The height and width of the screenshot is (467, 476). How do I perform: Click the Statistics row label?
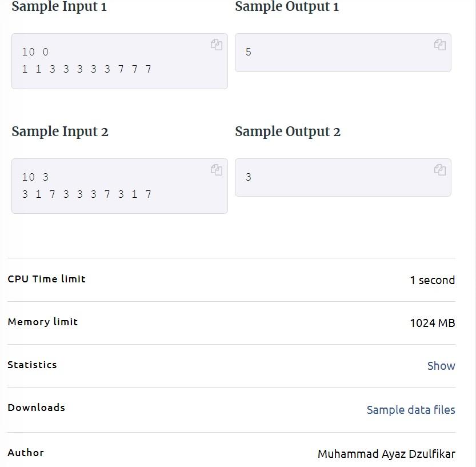[x=32, y=365]
